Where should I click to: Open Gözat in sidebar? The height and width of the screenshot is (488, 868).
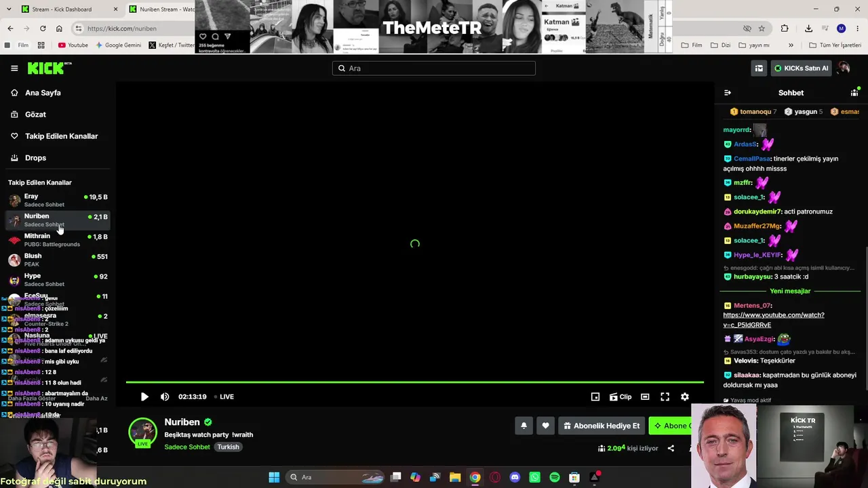point(35,115)
